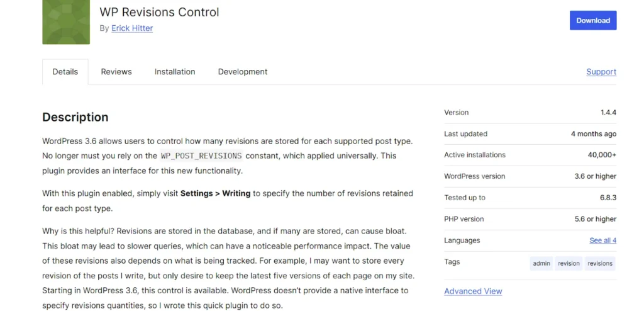Select the revision tag
This screenshot has width=644, height=311.
[569, 263]
